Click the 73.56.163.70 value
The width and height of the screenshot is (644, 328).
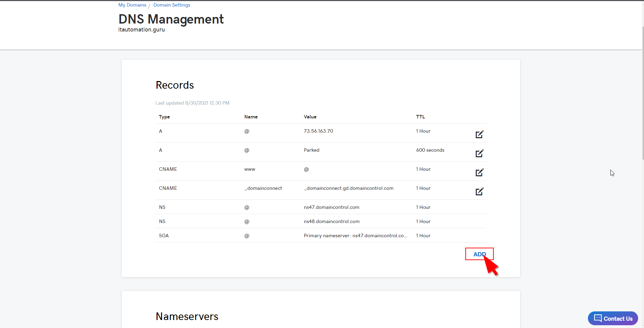(319, 131)
